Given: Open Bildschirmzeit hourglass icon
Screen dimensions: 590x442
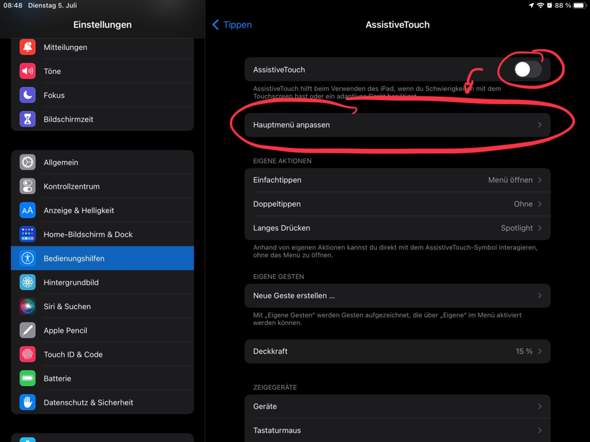Looking at the screenshot, I should point(27,119).
